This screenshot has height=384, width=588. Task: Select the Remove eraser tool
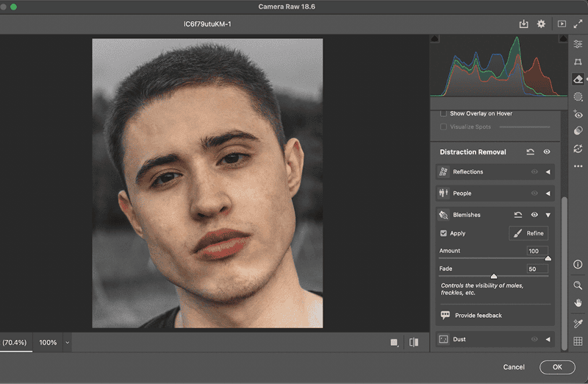pyautogui.click(x=578, y=79)
